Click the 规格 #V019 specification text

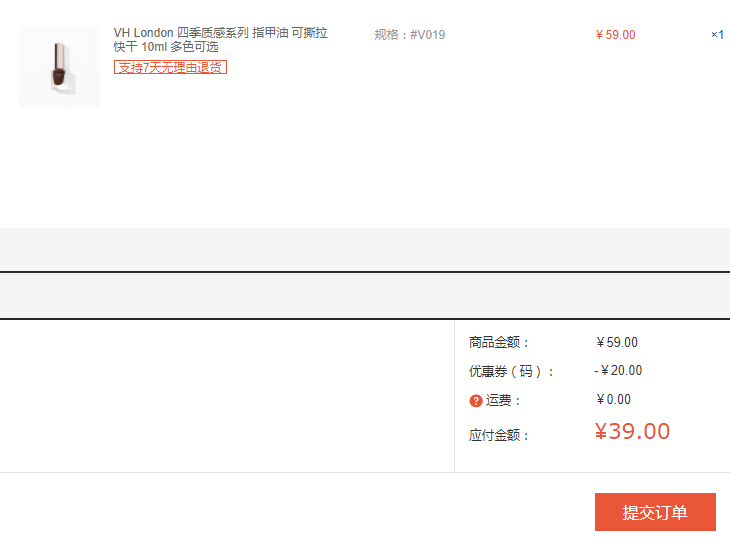pyautogui.click(x=410, y=35)
